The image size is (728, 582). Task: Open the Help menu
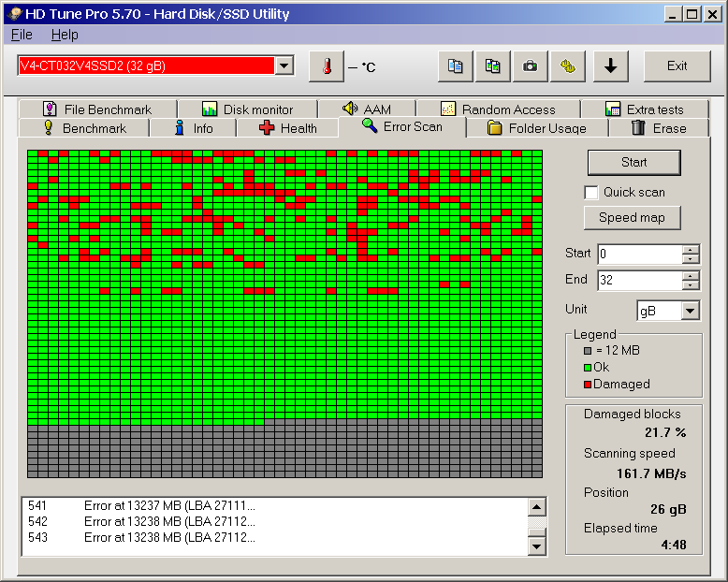(65, 35)
